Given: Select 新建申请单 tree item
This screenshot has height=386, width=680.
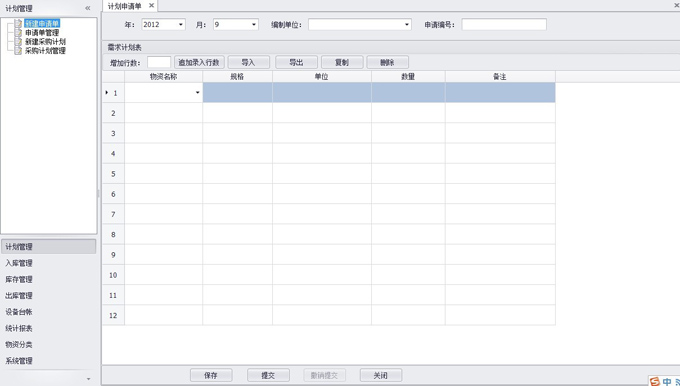Looking at the screenshot, I should [x=42, y=23].
